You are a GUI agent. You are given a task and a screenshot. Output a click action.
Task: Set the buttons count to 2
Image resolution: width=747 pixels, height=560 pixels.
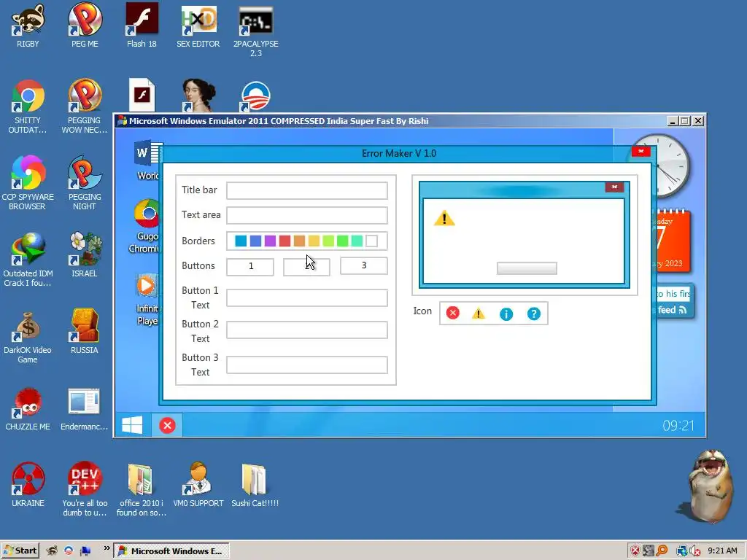click(306, 267)
